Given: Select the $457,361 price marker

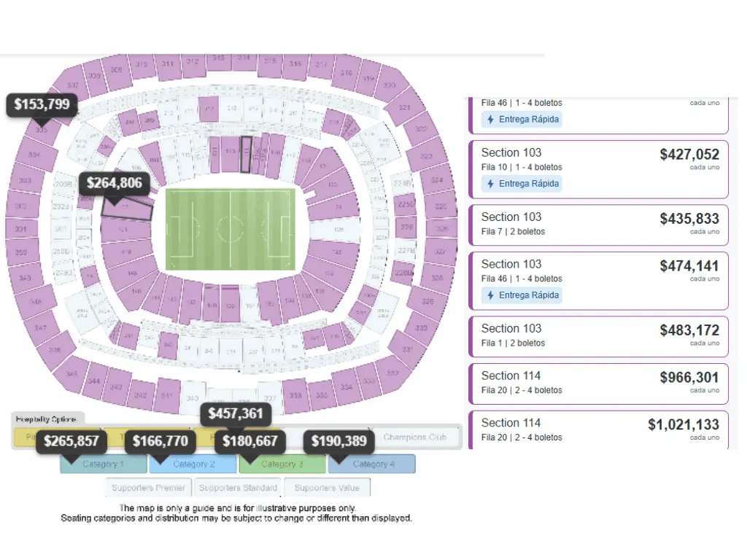Looking at the screenshot, I should point(236,413).
